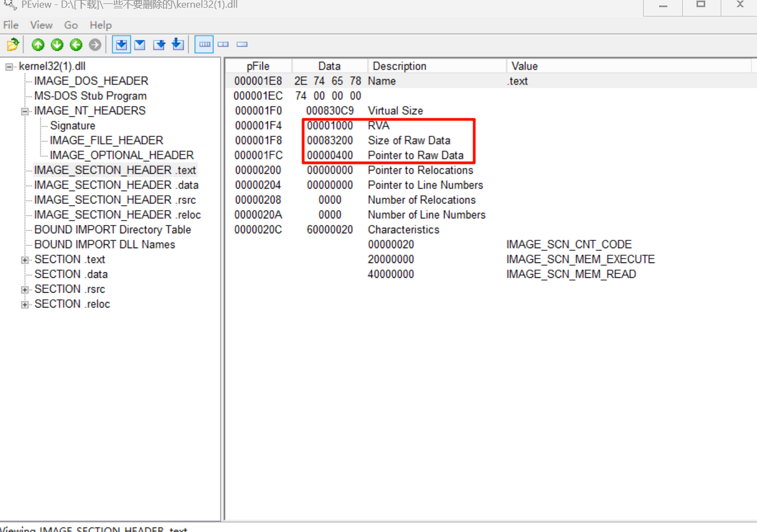The image size is (757, 532).
Task: Toggle the single-segment width toolbar button
Action: point(242,45)
